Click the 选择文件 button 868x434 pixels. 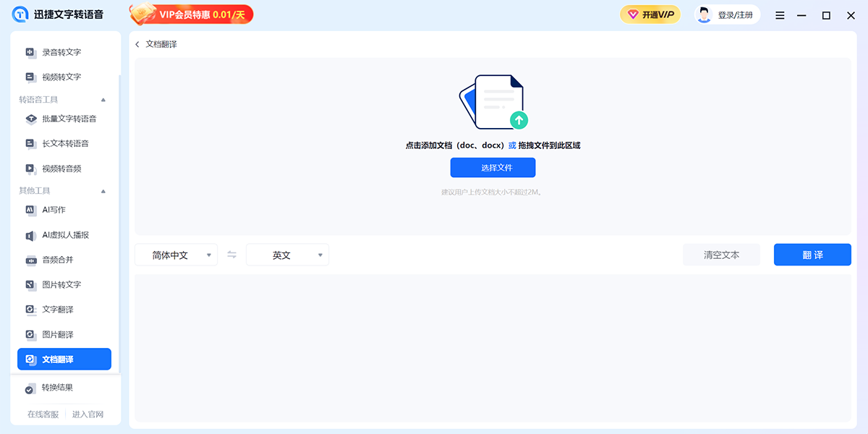point(493,168)
